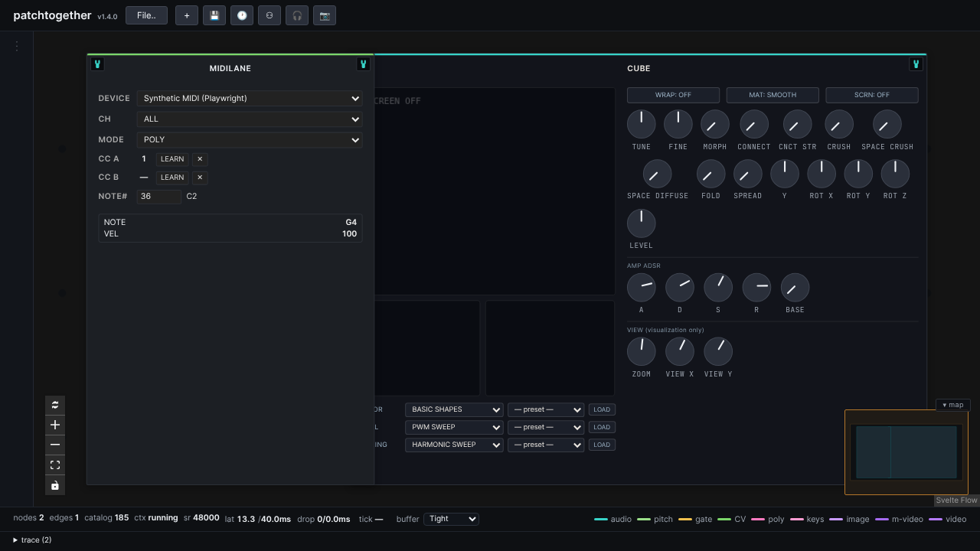Click the cycle arrows canvas control
The height and width of the screenshot is (551, 980).
tap(55, 405)
